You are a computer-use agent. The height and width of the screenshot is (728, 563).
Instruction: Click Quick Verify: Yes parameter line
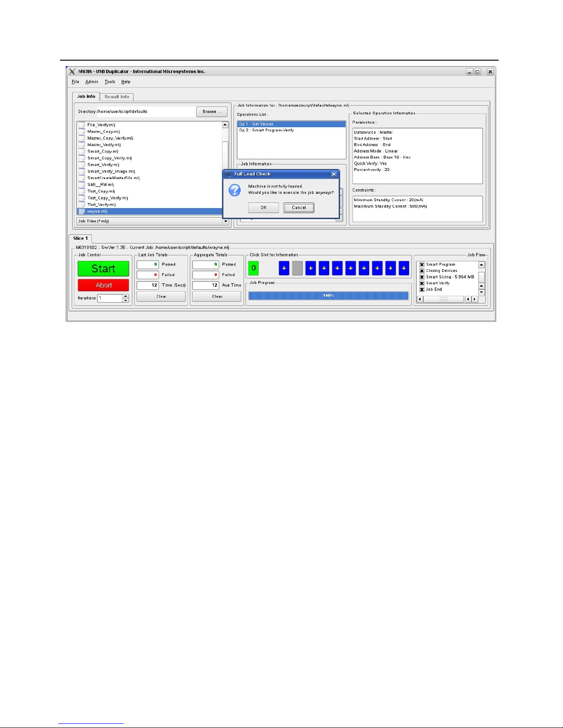(370, 164)
